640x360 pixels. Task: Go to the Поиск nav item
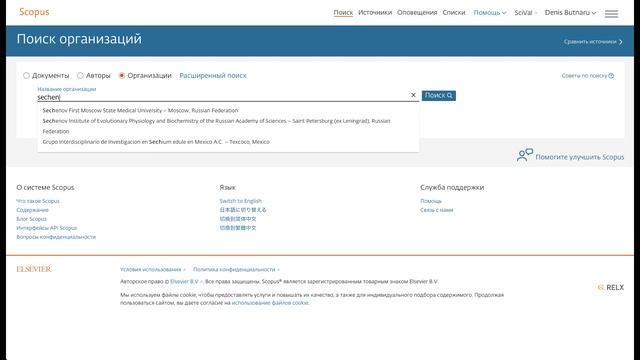(343, 13)
